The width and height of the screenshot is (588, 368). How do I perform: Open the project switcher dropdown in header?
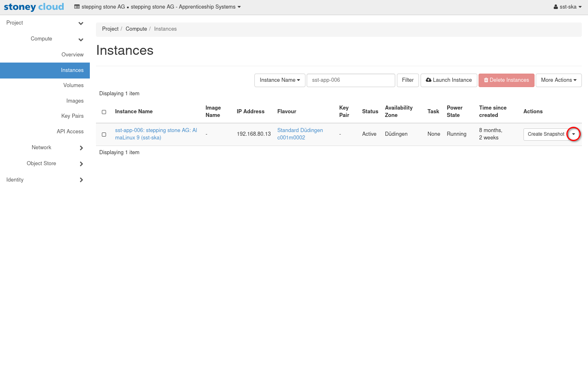(158, 7)
